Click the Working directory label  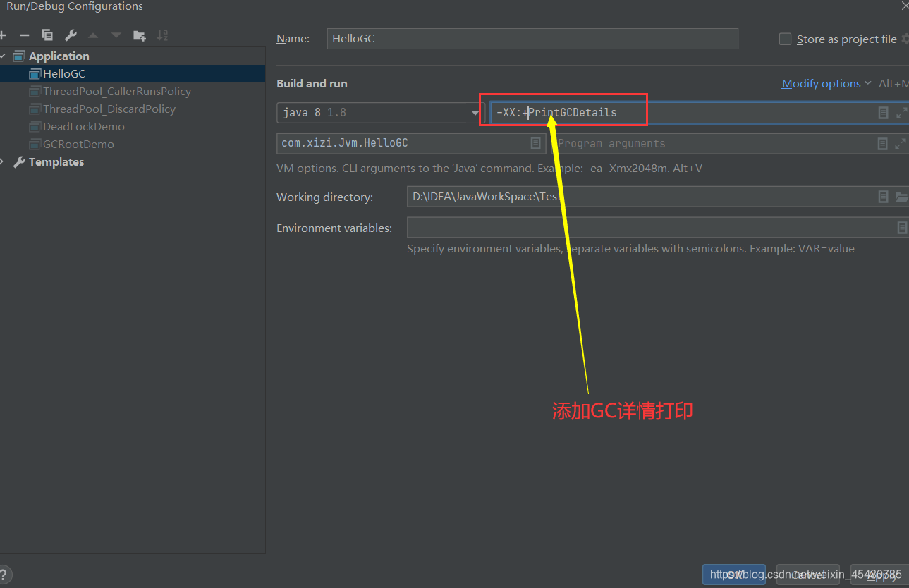(324, 197)
